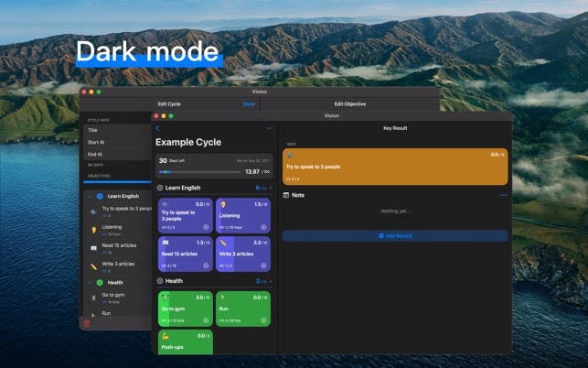Image resolution: width=588 pixels, height=368 pixels.
Task: Click blue circle icon of Learn English in Edit Cycle
Action: click(x=100, y=196)
